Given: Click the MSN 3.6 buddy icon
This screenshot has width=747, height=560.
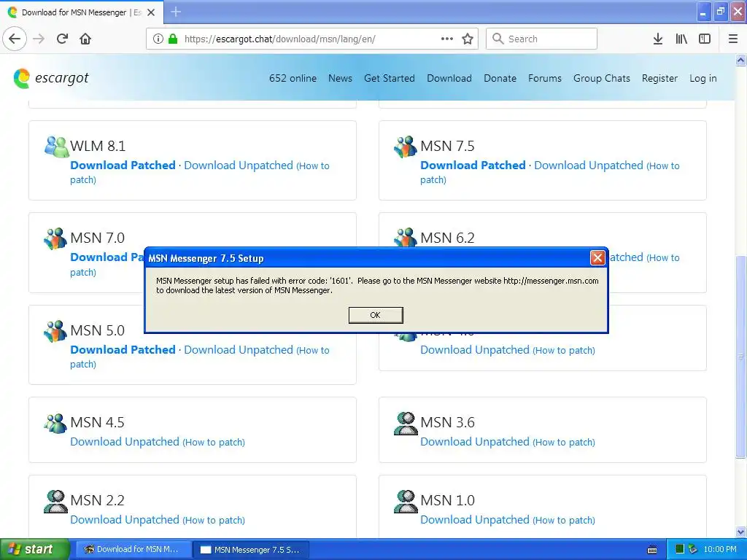Looking at the screenshot, I should [406, 424].
